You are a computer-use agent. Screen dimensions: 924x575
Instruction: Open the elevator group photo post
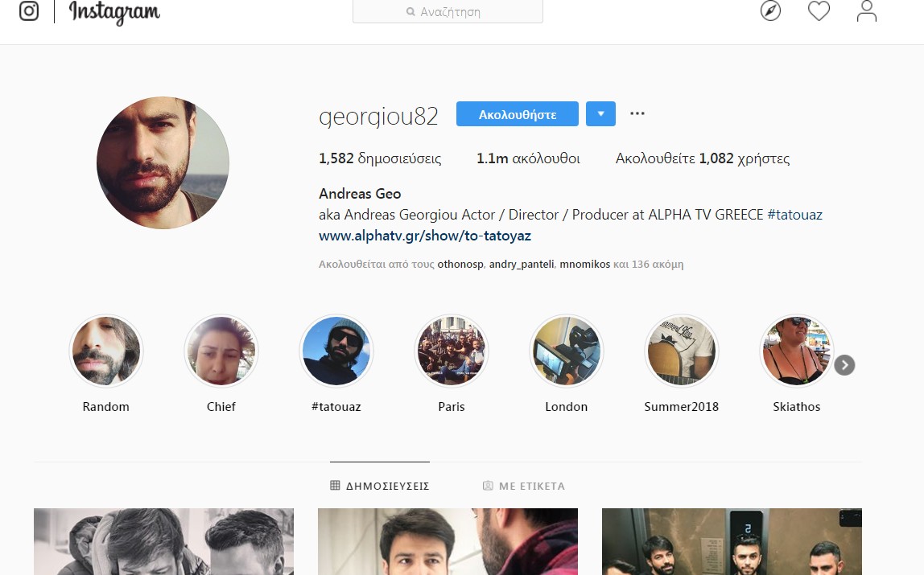pyautogui.click(x=732, y=541)
